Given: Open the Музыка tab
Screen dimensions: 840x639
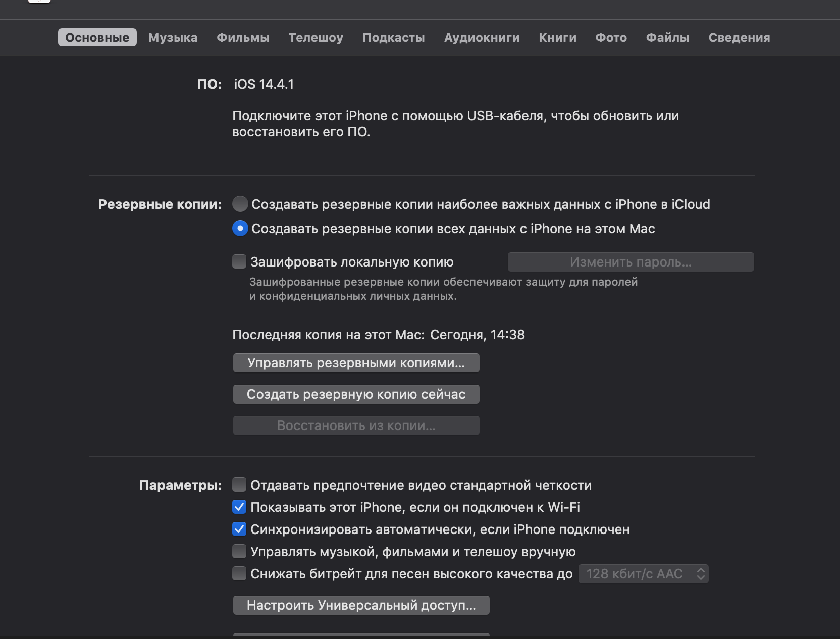Looking at the screenshot, I should point(173,37).
